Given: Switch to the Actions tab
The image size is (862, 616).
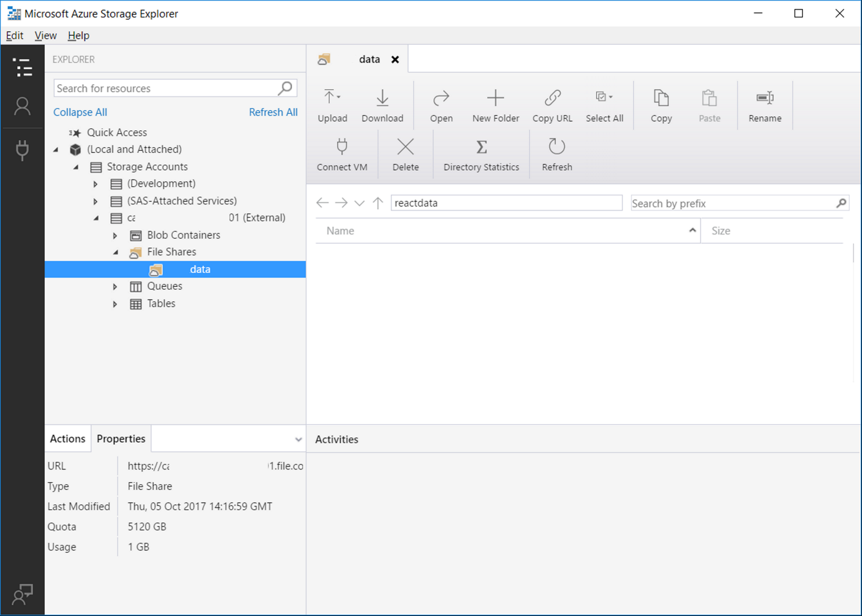Looking at the screenshot, I should (67, 439).
